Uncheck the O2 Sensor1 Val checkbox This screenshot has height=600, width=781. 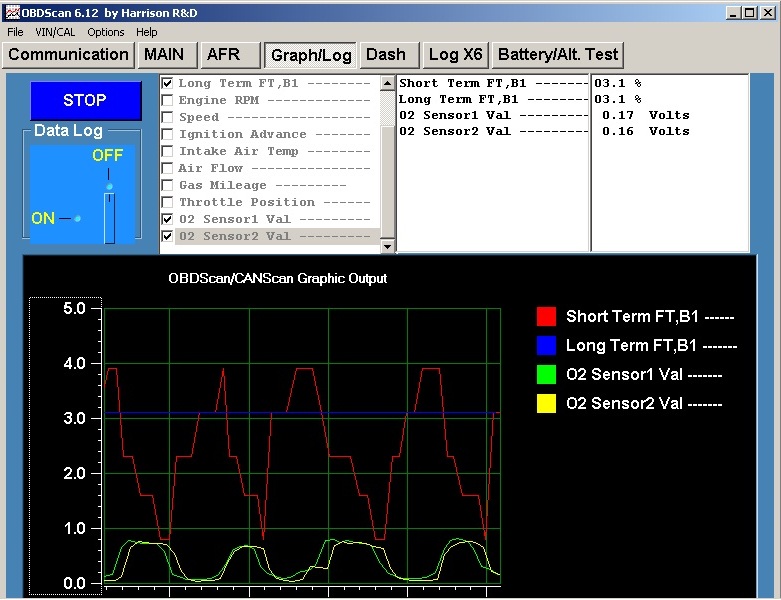click(x=167, y=219)
